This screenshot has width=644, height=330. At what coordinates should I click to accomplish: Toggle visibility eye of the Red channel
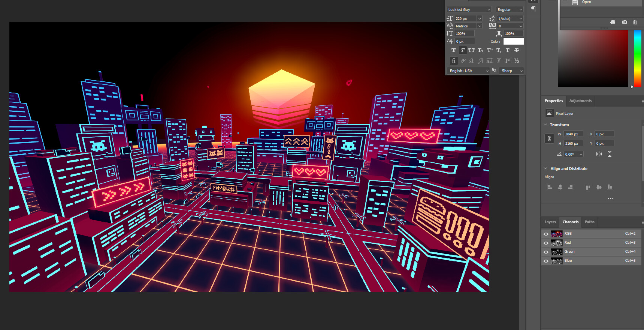(x=546, y=243)
